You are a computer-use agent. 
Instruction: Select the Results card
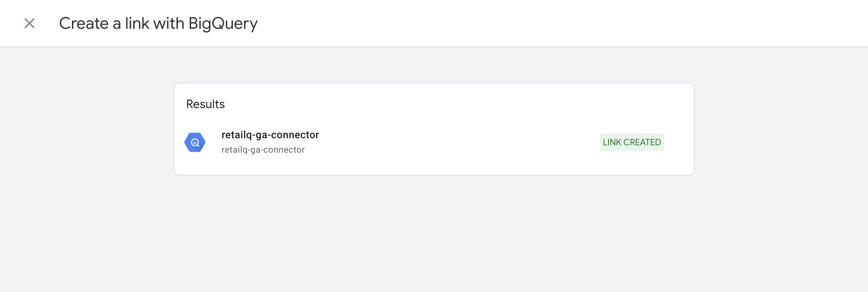[x=434, y=129]
